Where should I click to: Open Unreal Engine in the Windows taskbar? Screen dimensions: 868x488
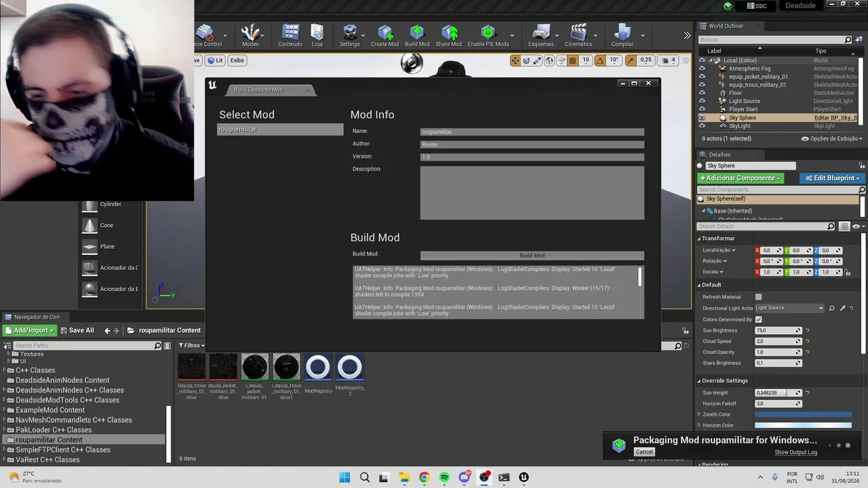pyautogui.click(x=524, y=477)
